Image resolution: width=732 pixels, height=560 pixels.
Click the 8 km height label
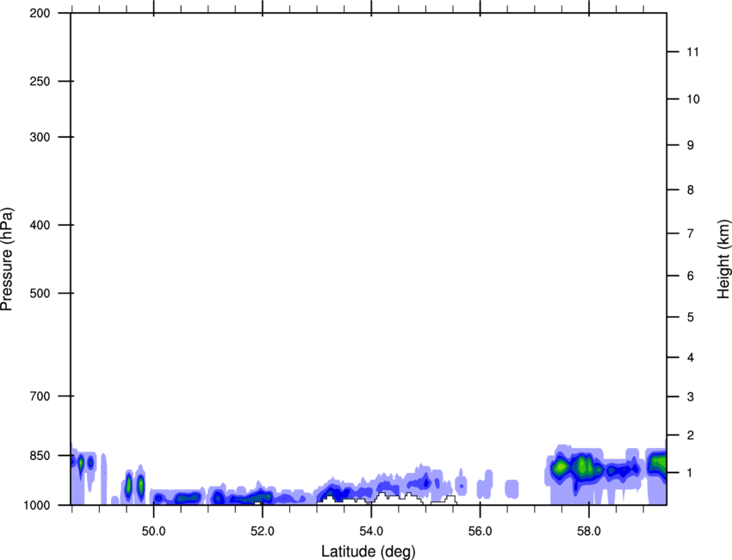(691, 190)
